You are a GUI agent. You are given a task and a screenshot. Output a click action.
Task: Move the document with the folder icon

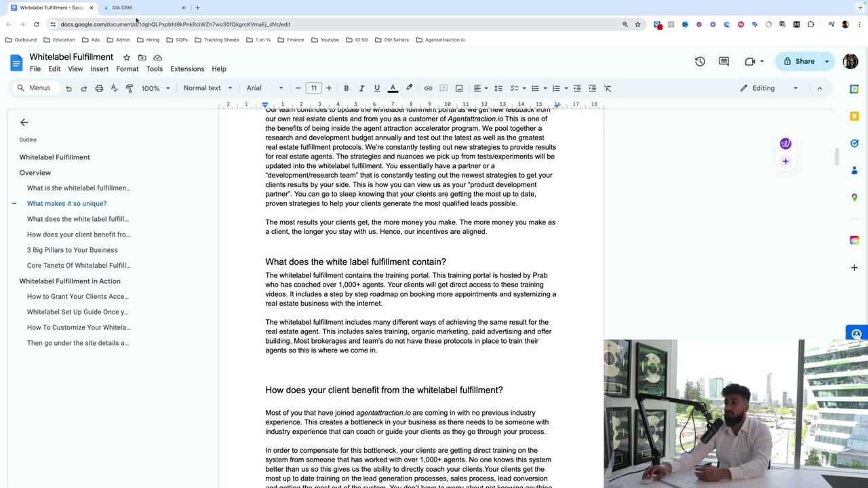tap(142, 58)
